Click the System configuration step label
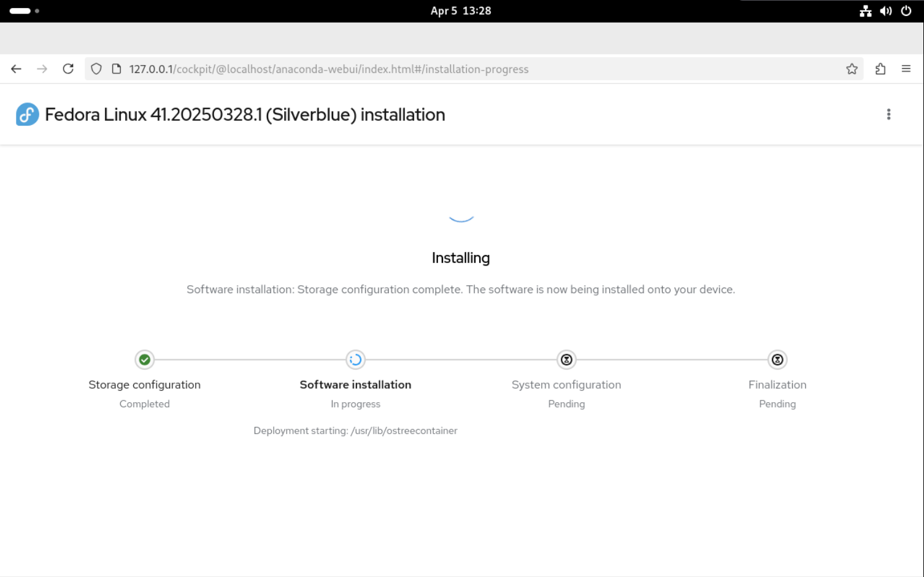Screen dimensions: 924x577 566,385
